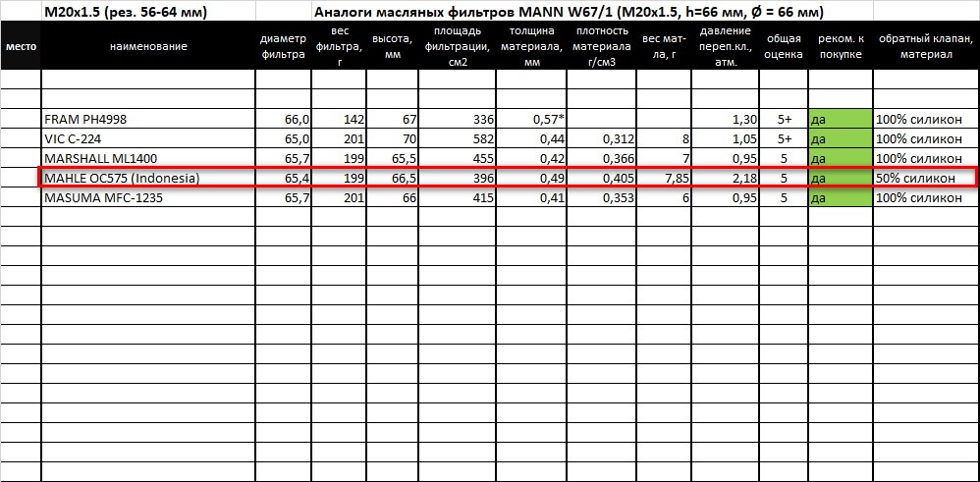Viewport: 980px width, 482px height.
Task: Select the 'Аналоги масляных фильтров MANN W67/1' title
Action: click(x=569, y=11)
